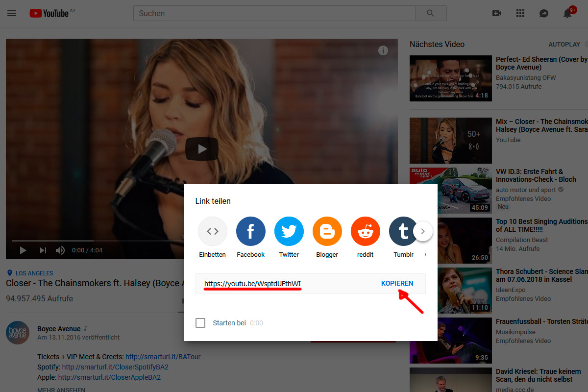The image size is (588, 392).
Task: Open the notifications bell
Action: (x=568, y=13)
